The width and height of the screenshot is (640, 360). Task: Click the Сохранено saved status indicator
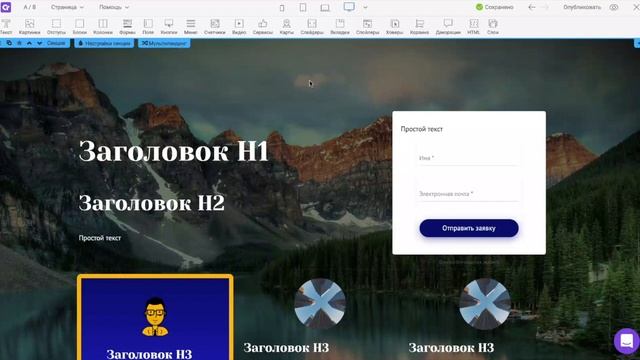[495, 7]
